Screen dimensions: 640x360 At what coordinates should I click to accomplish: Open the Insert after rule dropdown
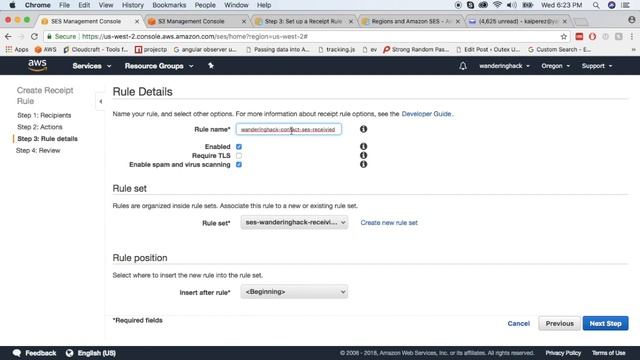pyautogui.click(x=294, y=292)
